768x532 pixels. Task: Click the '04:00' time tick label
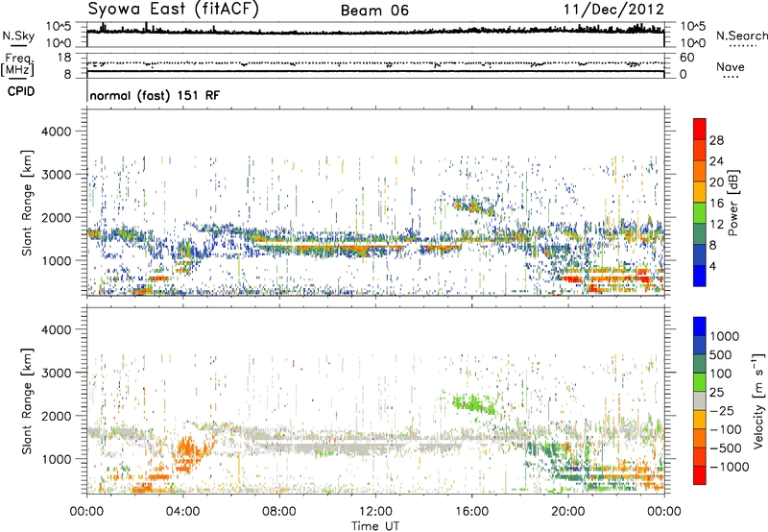point(182,512)
